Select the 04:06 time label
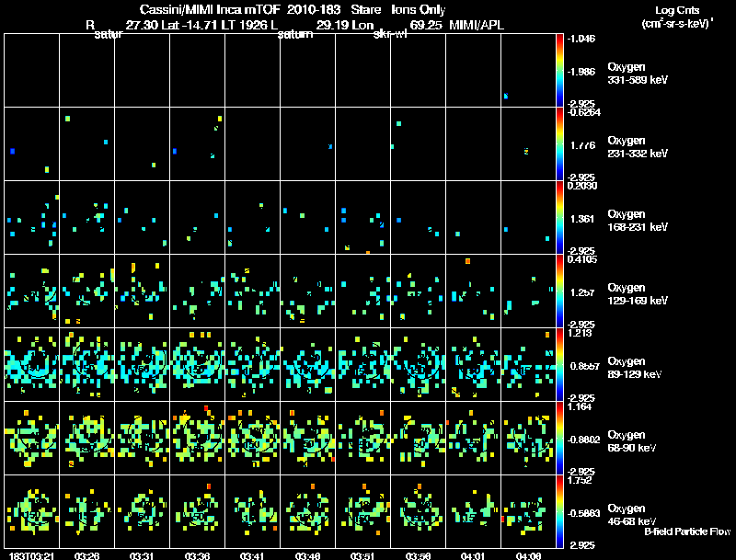Image resolution: width=736 pixels, height=560 pixels. (x=529, y=555)
